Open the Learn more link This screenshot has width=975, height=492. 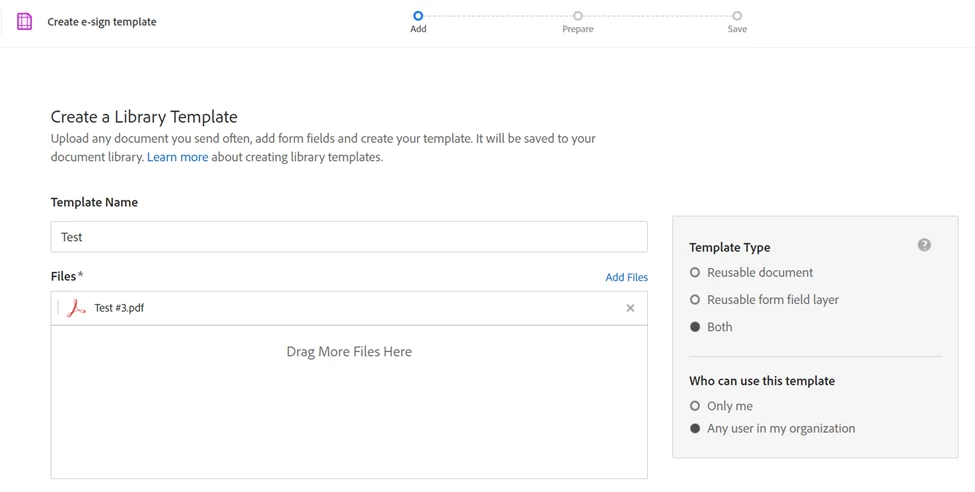tap(178, 157)
